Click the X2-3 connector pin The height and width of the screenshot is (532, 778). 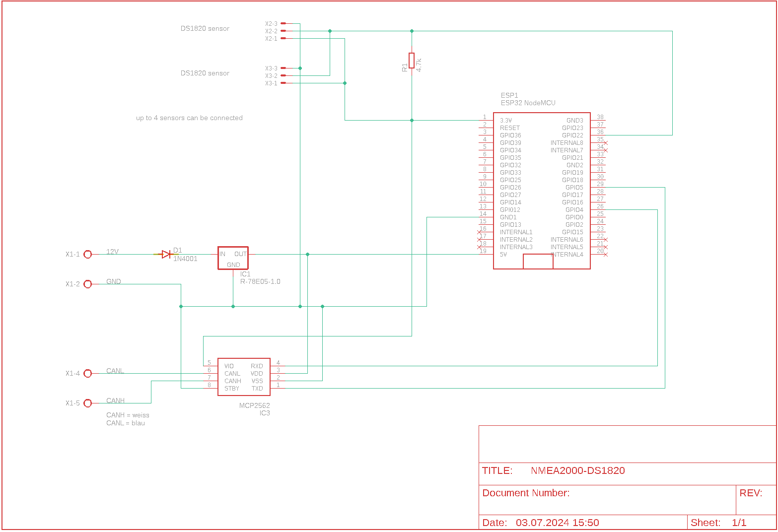[283, 23]
